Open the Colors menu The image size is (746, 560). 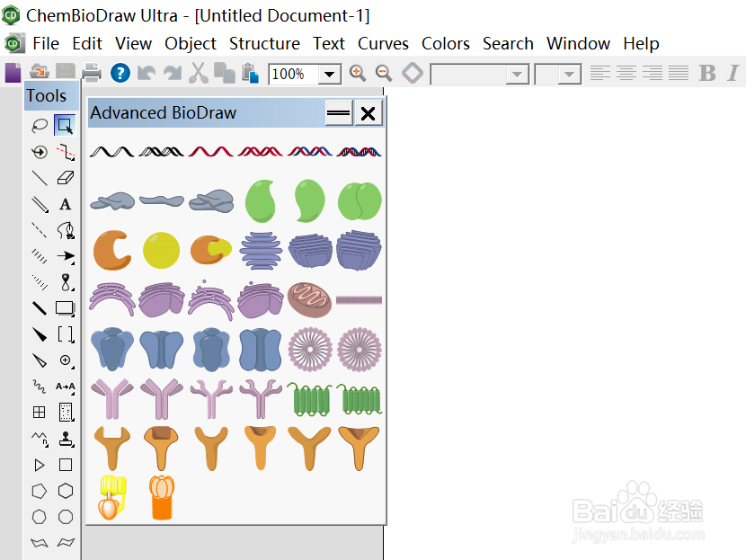(x=445, y=43)
